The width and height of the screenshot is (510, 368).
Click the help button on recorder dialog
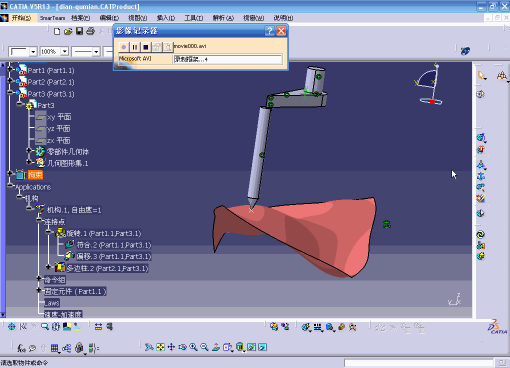(269, 31)
